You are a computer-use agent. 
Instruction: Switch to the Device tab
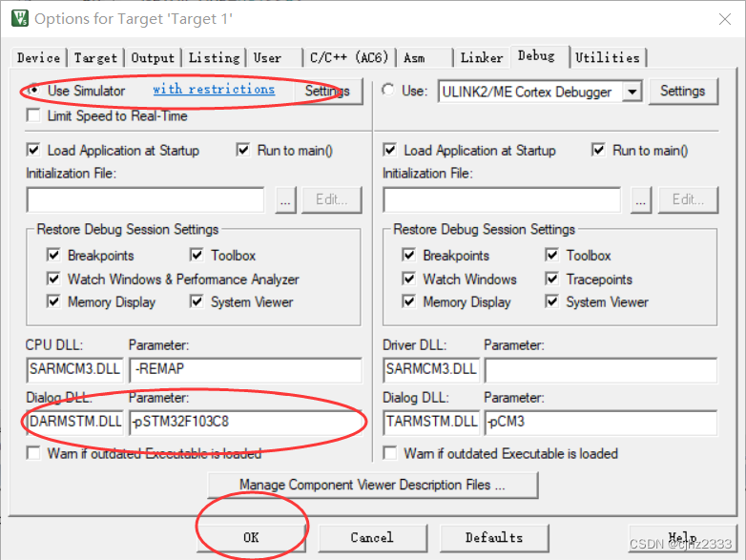pos(38,58)
